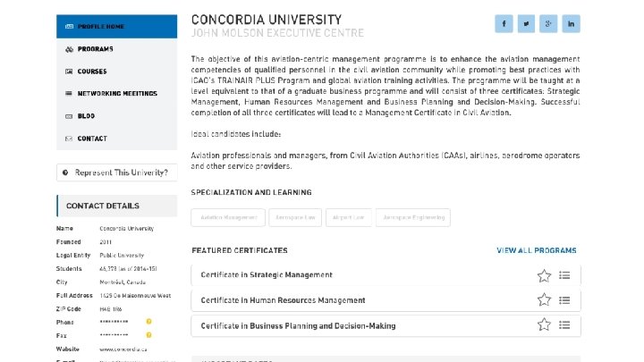Click Name value Concordia University

tap(126, 229)
